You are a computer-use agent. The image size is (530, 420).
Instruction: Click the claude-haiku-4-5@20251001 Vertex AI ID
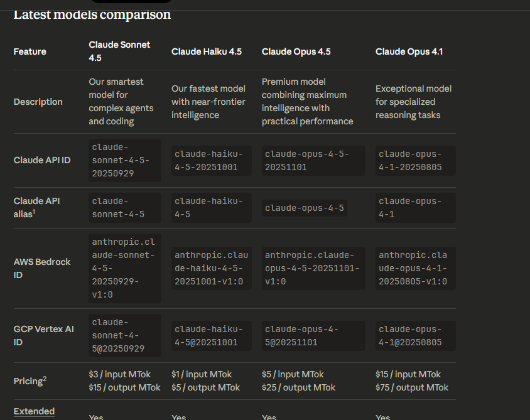211,335
